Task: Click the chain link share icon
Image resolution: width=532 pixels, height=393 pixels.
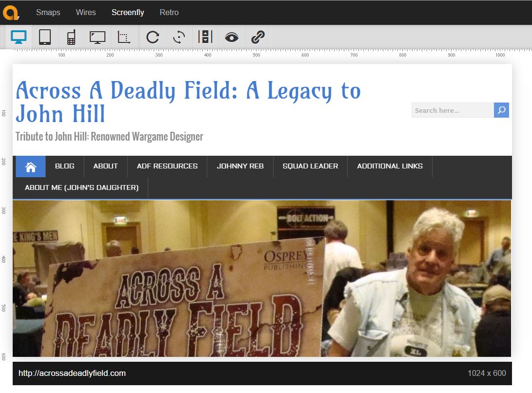Action: (x=258, y=37)
